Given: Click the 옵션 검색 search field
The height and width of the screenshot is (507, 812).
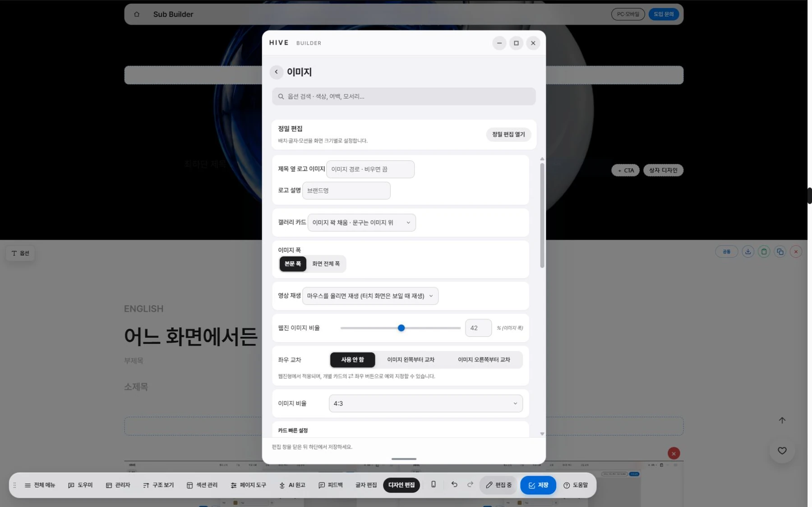Looking at the screenshot, I should pyautogui.click(x=404, y=97).
